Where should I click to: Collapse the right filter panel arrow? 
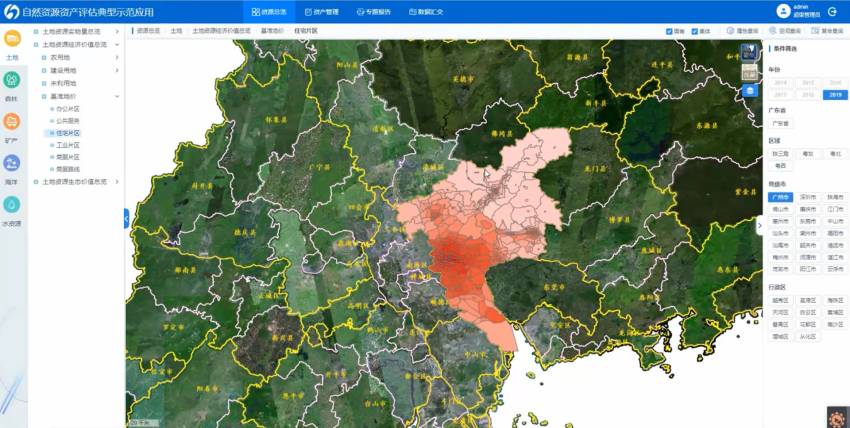[x=759, y=226]
